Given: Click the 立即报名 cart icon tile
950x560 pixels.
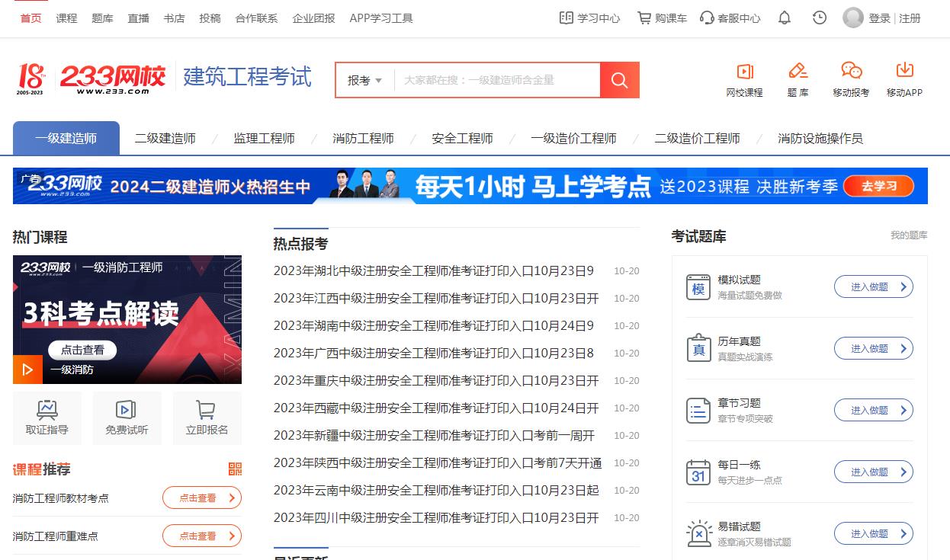Looking at the screenshot, I should [207, 418].
